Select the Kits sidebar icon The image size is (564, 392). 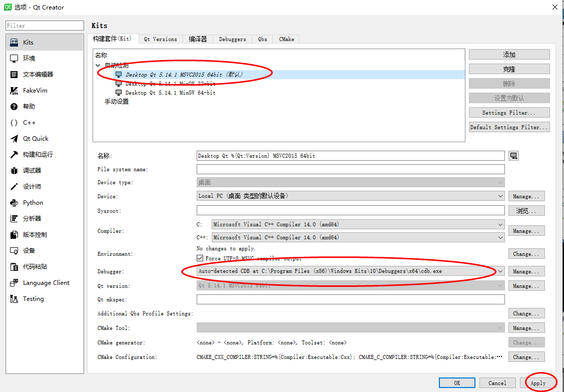click(x=28, y=42)
